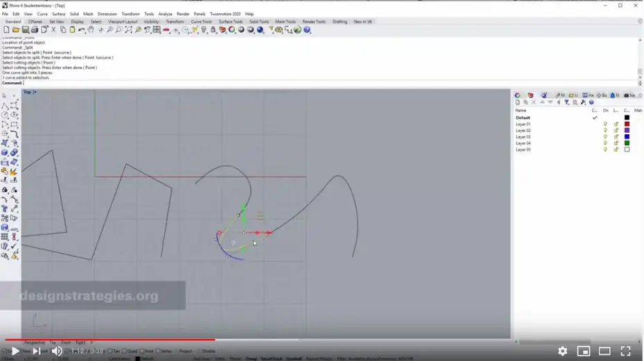
Task: Toggle Layer 04 visibility light bulb
Action: click(605, 143)
